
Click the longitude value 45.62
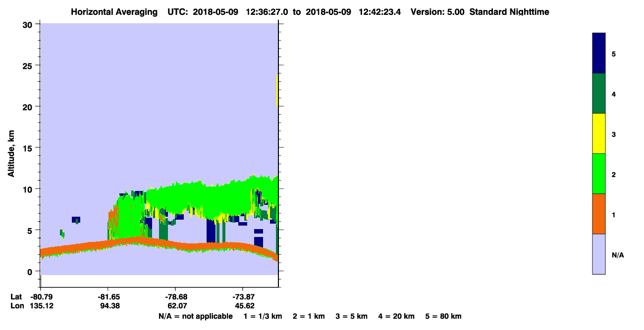tap(246, 306)
